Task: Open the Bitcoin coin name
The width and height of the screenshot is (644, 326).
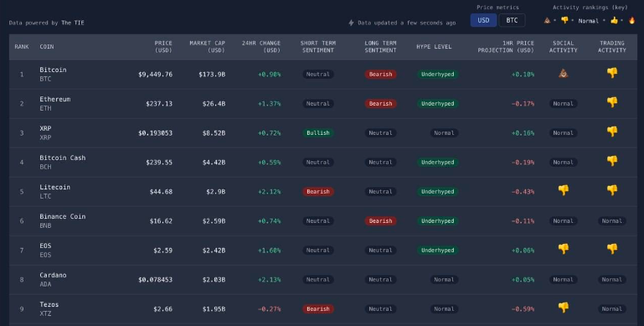Action: tap(53, 70)
